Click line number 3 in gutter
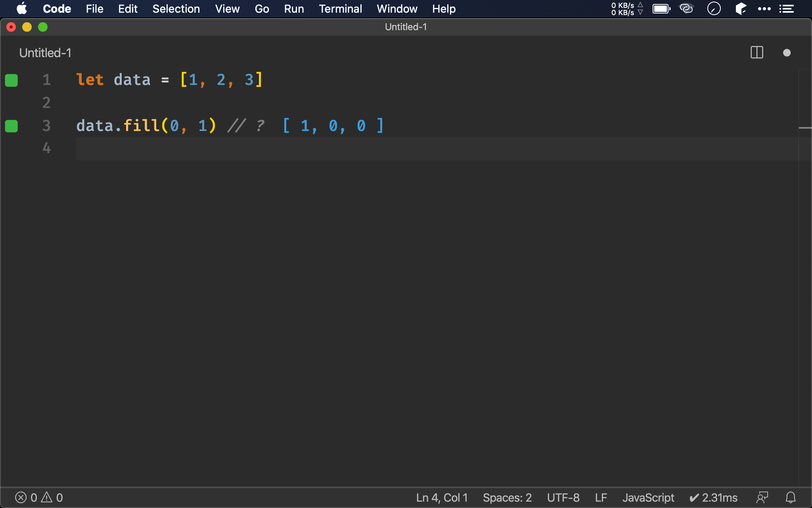The image size is (812, 508). (x=46, y=126)
